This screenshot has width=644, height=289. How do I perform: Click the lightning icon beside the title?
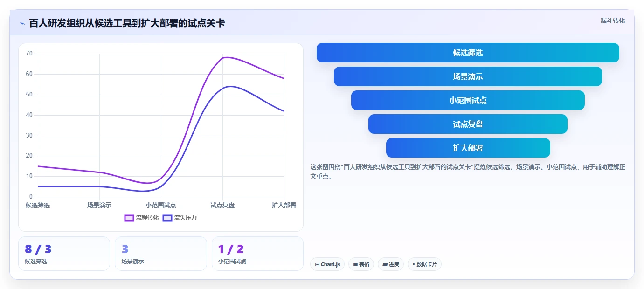click(x=22, y=23)
